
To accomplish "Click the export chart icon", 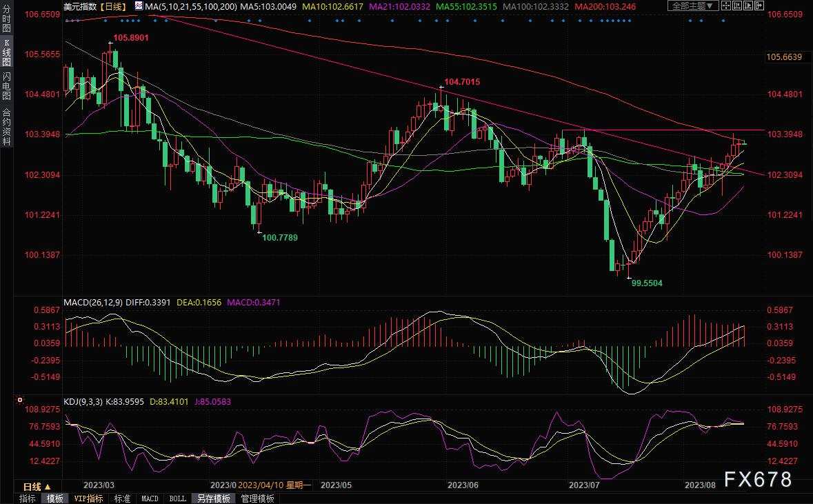I will [759, 6].
